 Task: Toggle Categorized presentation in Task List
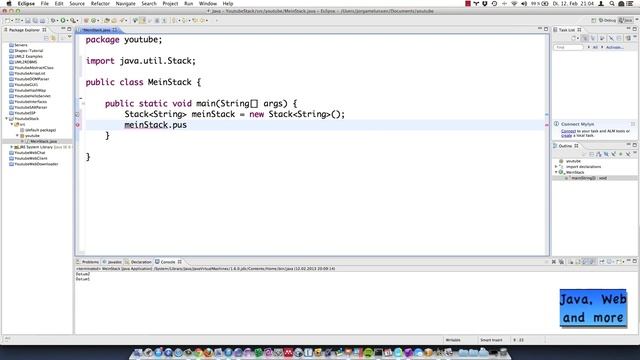585,38
